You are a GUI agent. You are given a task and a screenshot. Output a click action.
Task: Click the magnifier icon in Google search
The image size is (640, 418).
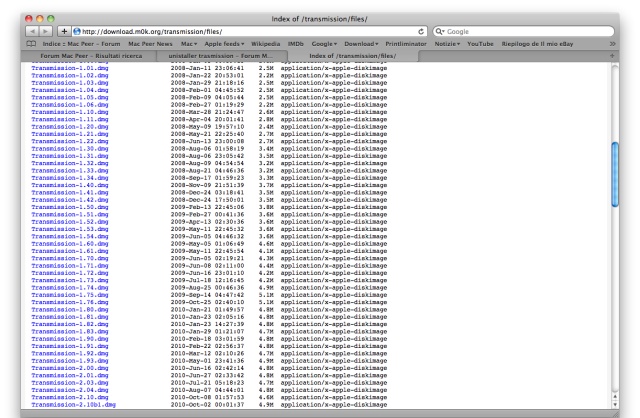pyautogui.click(x=440, y=31)
